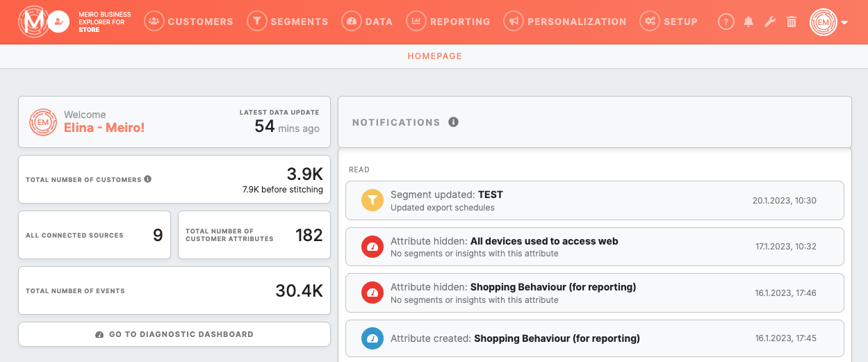Viewport: 868px width, 362px height.
Task: Click the 20.1.2023, 10:30 timestamp
Action: click(x=785, y=201)
